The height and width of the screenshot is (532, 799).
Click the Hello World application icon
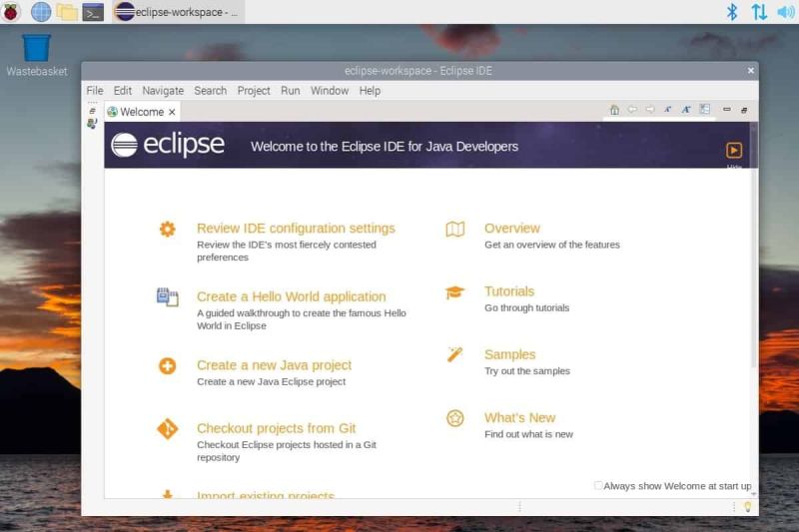pyautogui.click(x=167, y=296)
